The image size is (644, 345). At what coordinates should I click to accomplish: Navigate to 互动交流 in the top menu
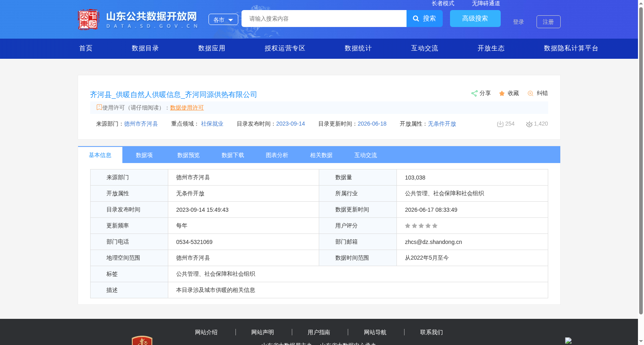425,48
